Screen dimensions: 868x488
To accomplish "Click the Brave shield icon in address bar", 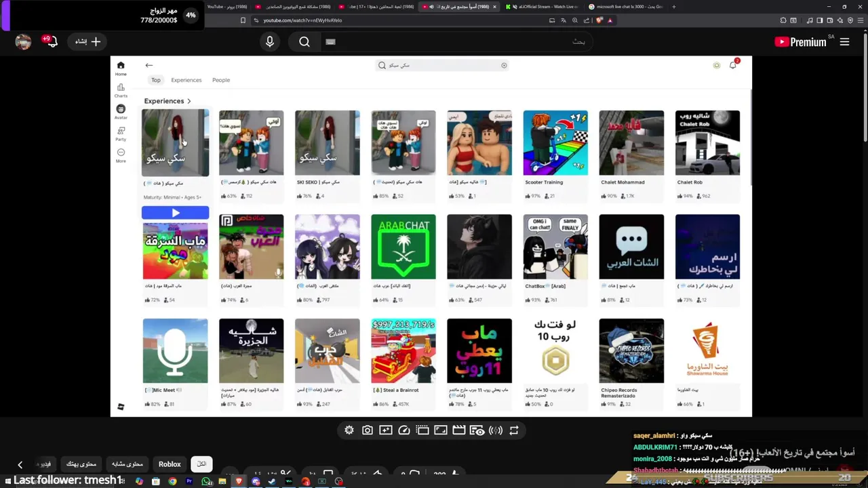I will point(599,20).
